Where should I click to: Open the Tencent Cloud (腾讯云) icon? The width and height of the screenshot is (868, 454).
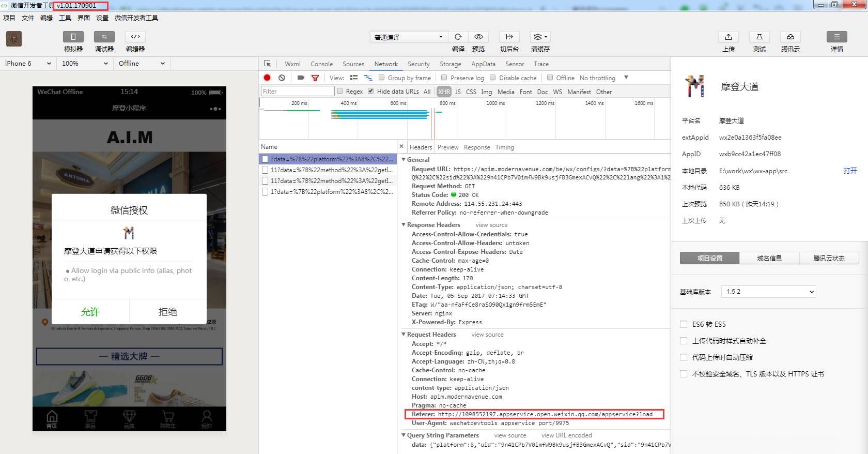pos(790,37)
